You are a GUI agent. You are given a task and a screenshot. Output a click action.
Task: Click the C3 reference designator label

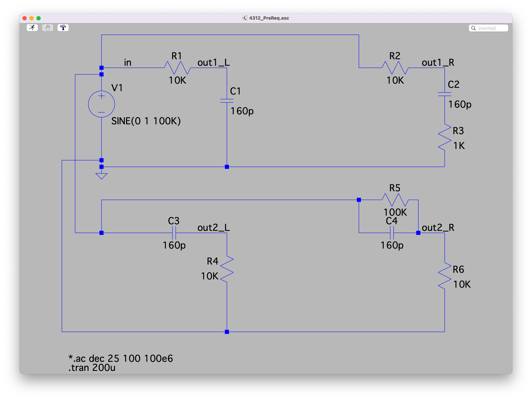coord(174,221)
